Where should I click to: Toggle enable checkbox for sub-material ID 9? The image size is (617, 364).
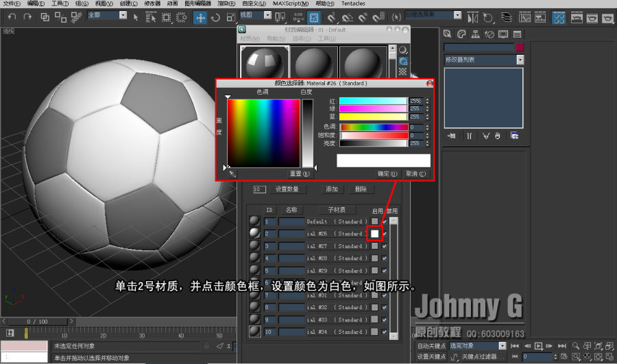385,319
